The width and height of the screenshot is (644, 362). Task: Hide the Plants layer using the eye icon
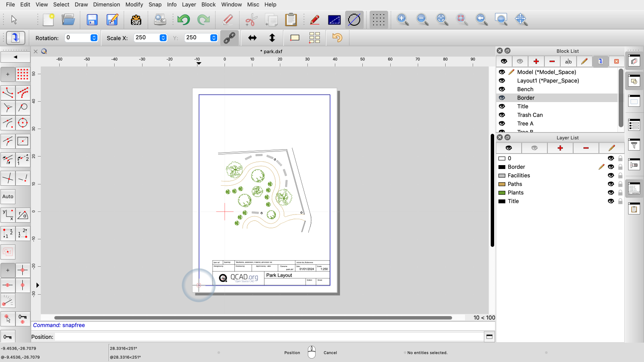click(x=611, y=193)
